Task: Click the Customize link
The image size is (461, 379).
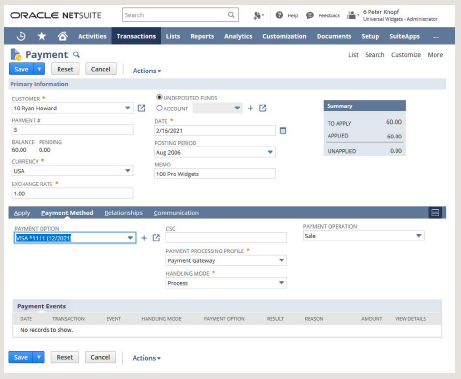Action: click(406, 55)
